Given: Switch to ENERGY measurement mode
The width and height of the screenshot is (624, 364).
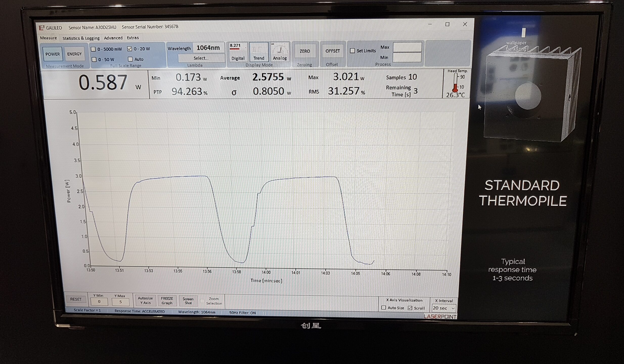Looking at the screenshot, I should pyautogui.click(x=74, y=54).
